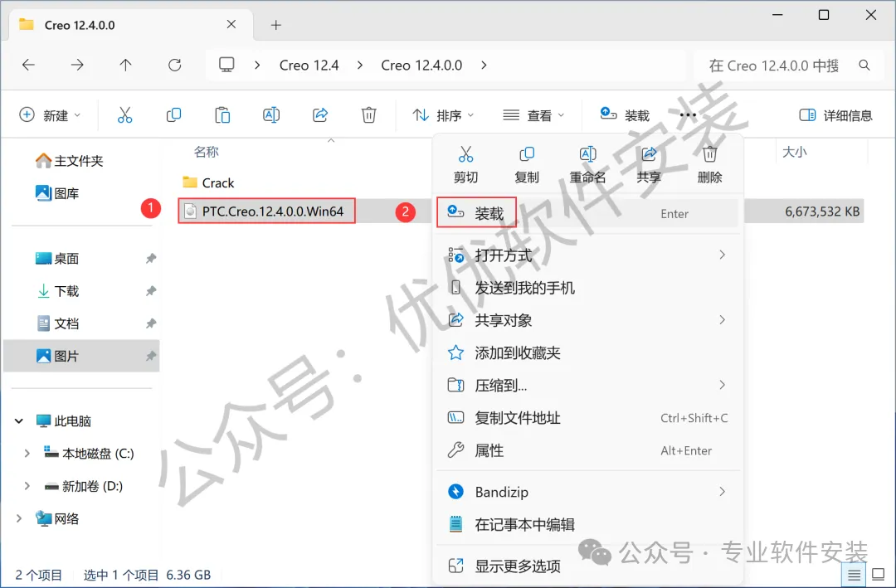Go back with the back arrow
Screen dimensions: 896x588
[28, 66]
